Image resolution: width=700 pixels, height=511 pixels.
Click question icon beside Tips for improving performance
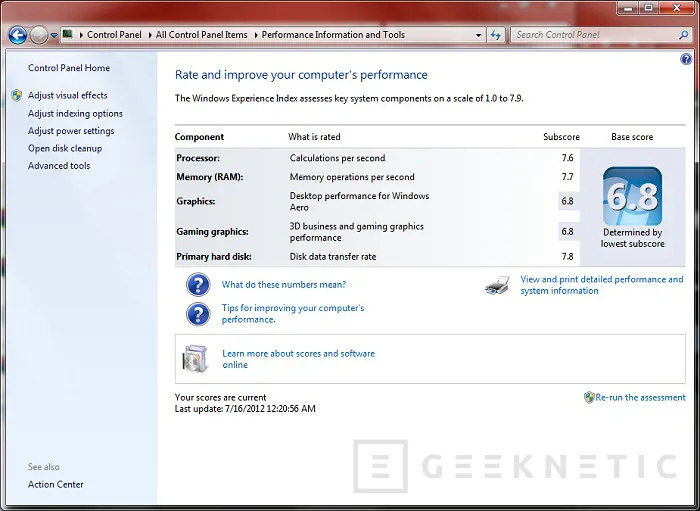198,314
